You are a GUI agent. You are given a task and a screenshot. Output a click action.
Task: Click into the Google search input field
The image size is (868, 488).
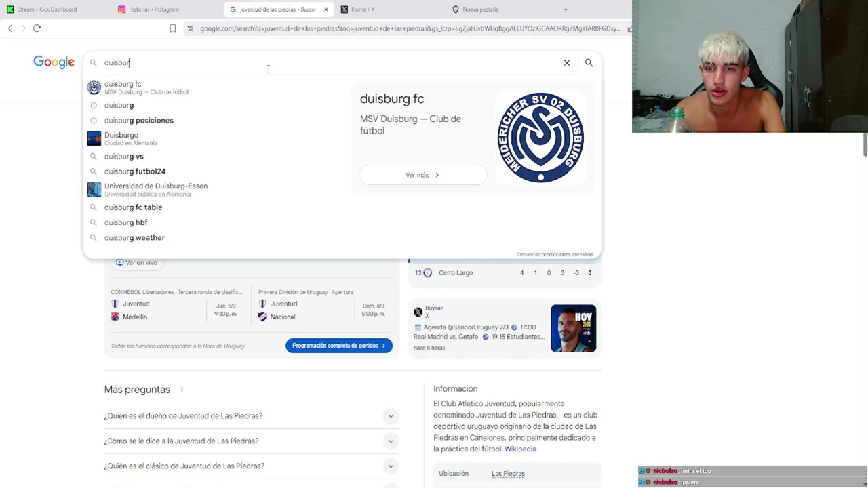332,62
